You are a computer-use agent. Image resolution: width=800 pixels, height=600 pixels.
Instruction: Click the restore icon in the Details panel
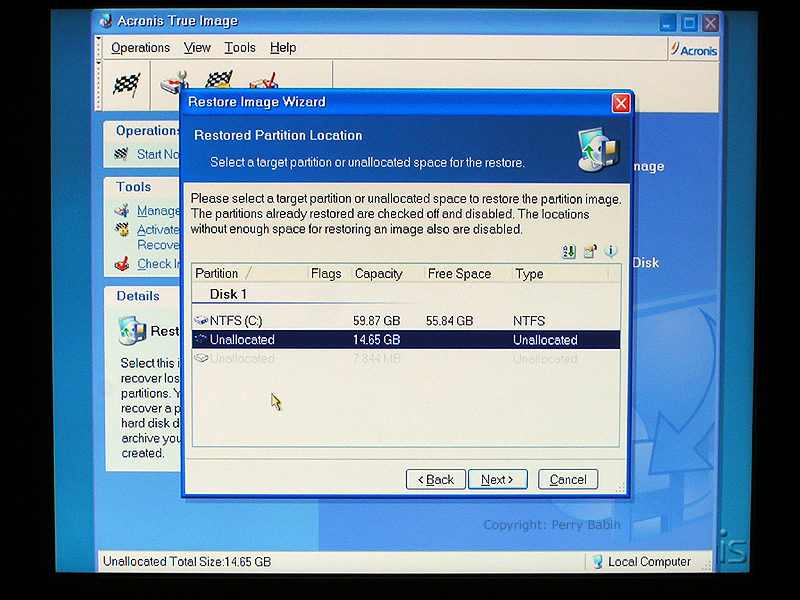pyautogui.click(x=132, y=331)
